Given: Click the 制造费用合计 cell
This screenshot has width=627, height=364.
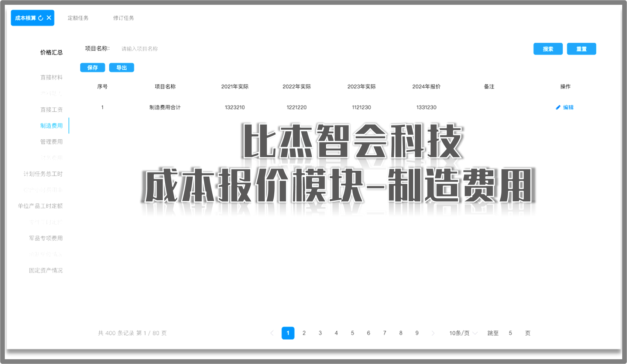Looking at the screenshot, I should point(165,107).
